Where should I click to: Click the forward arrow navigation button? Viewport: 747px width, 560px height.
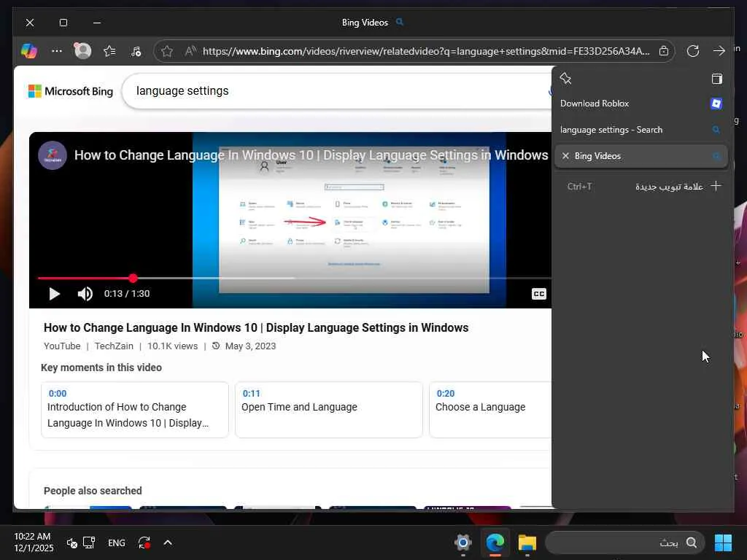click(x=719, y=51)
